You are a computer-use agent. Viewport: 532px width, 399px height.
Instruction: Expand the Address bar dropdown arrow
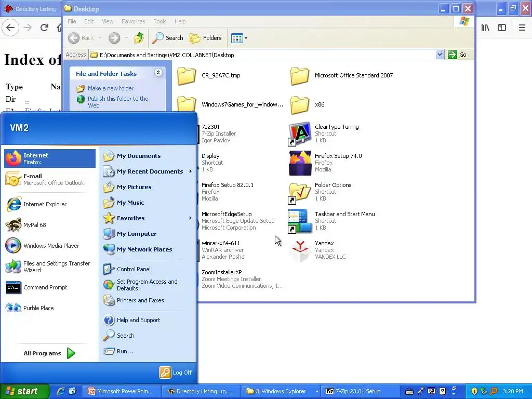click(440, 55)
